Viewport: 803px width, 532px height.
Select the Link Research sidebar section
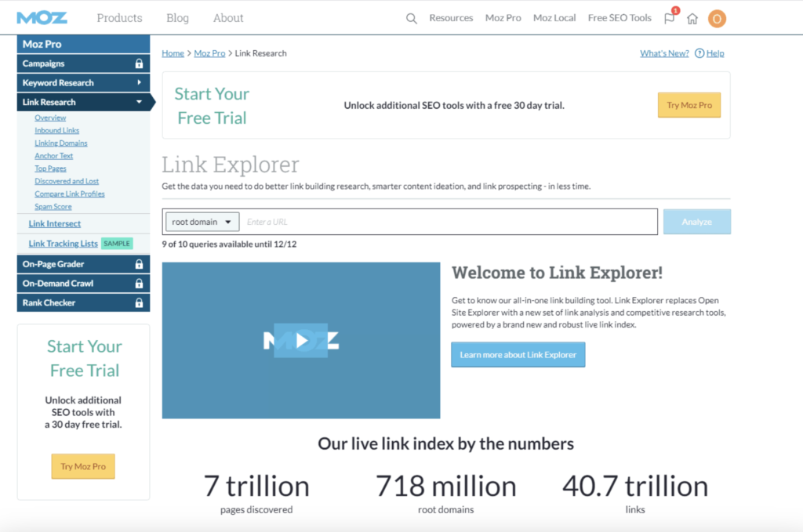coord(83,102)
